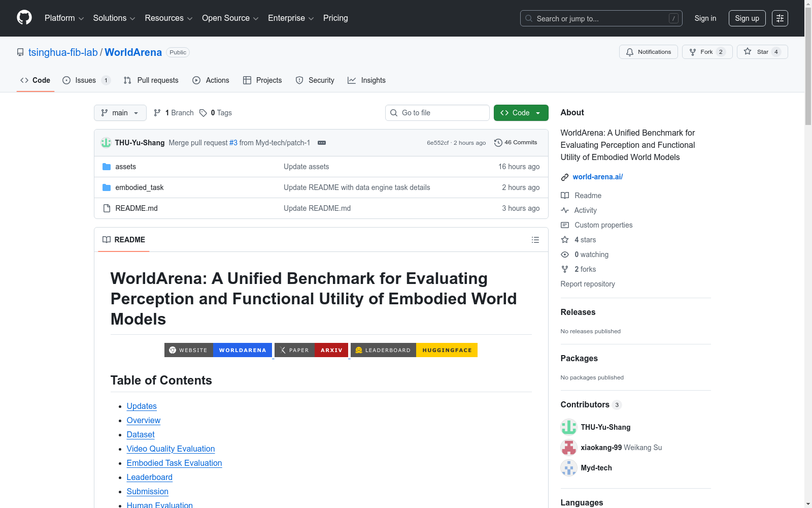
Task: Open the green Code dropdown button
Action: [521, 113]
